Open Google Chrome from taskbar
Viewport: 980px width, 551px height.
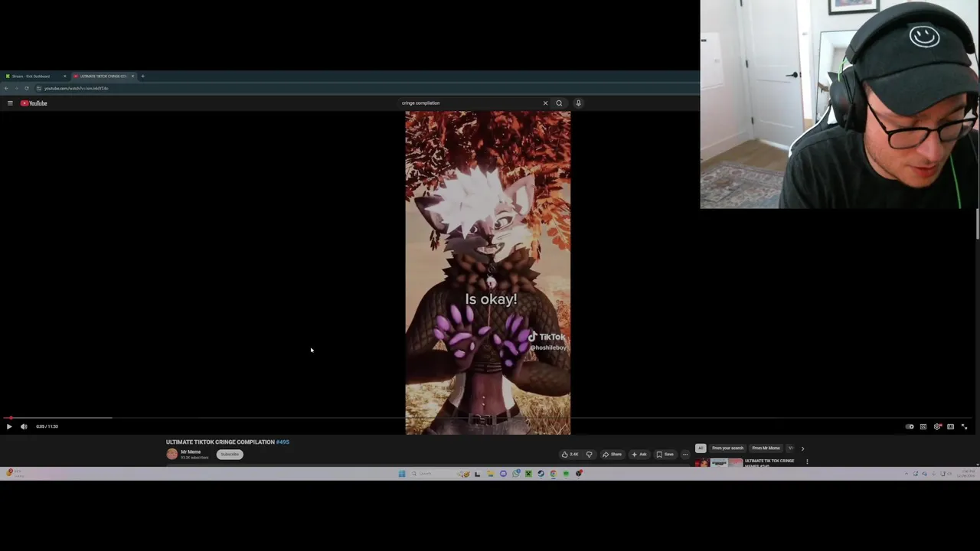click(553, 474)
